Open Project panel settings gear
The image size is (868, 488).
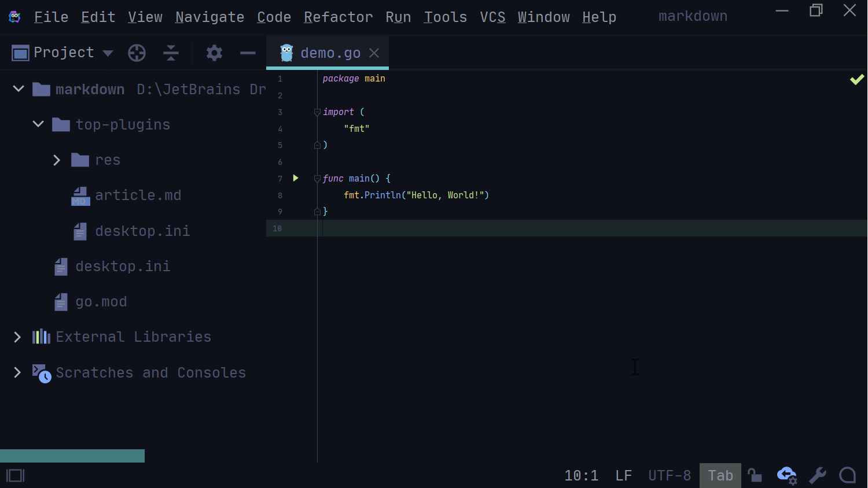click(x=214, y=53)
